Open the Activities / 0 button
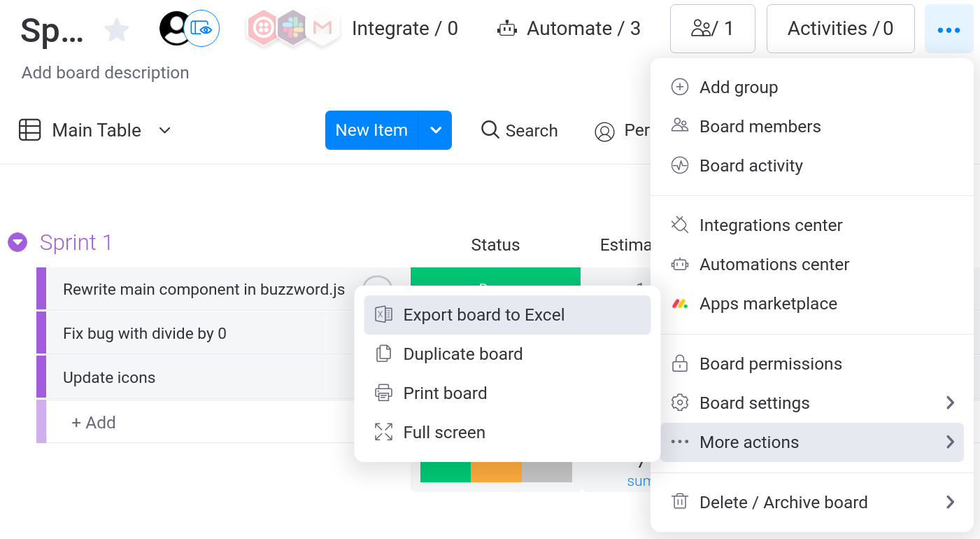This screenshot has height=539, width=980. [x=840, y=29]
